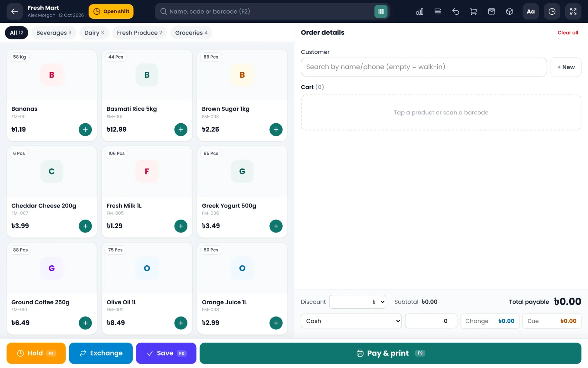Image resolution: width=588 pixels, height=368 pixels.
Task: Add Greek Yogurt 500g using plus icon
Action: pyautogui.click(x=276, y=226)
